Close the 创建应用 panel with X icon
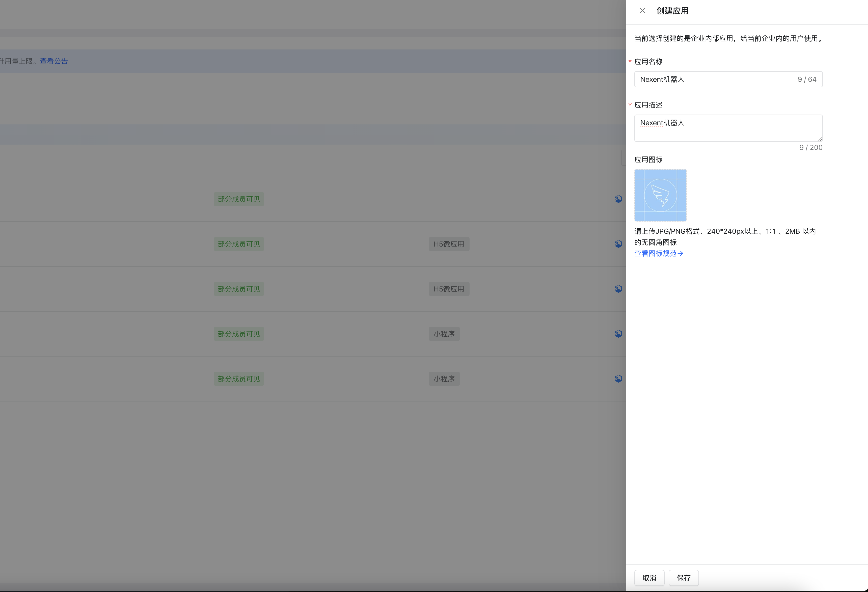 point(642,11)
